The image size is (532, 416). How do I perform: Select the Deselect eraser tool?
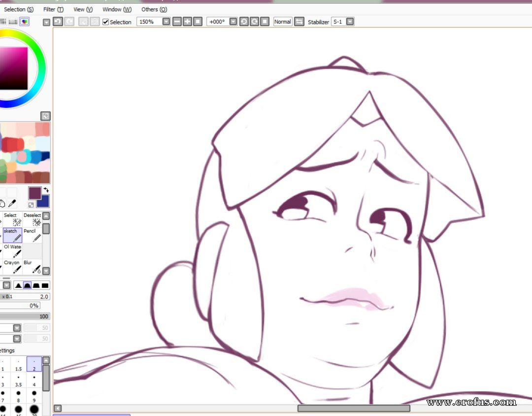pyautogui.click(x=32, y=219)
